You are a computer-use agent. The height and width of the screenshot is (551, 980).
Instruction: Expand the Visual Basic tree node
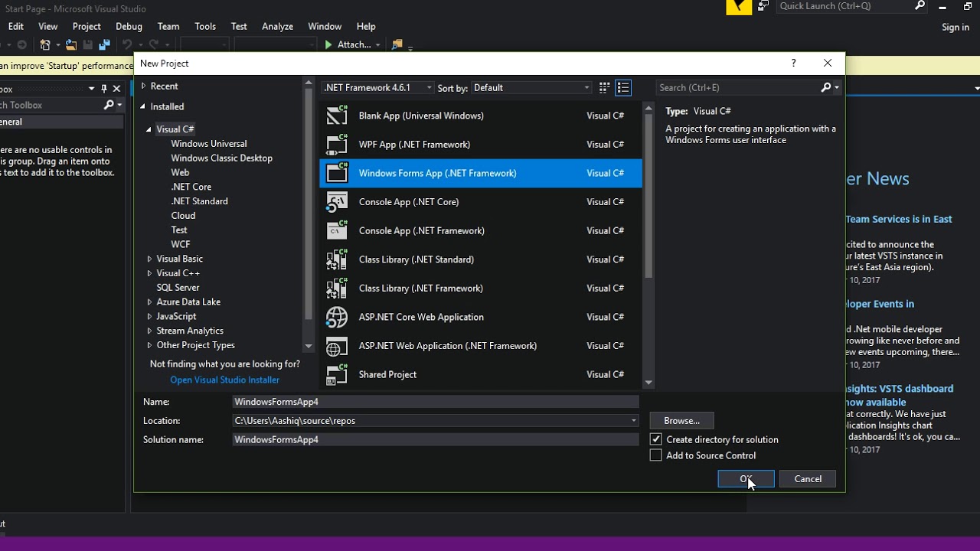149,259
